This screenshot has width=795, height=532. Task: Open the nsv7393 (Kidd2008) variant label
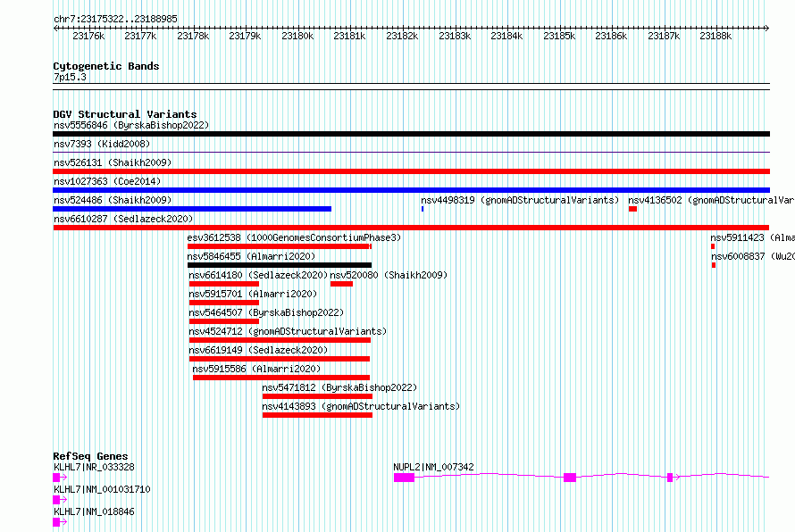102,144
